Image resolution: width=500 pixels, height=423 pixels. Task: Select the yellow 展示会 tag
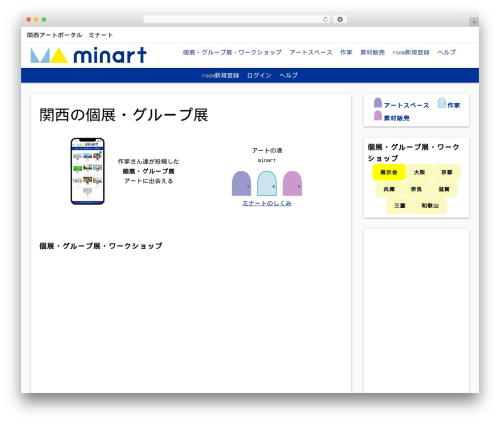tap(389, 172)
